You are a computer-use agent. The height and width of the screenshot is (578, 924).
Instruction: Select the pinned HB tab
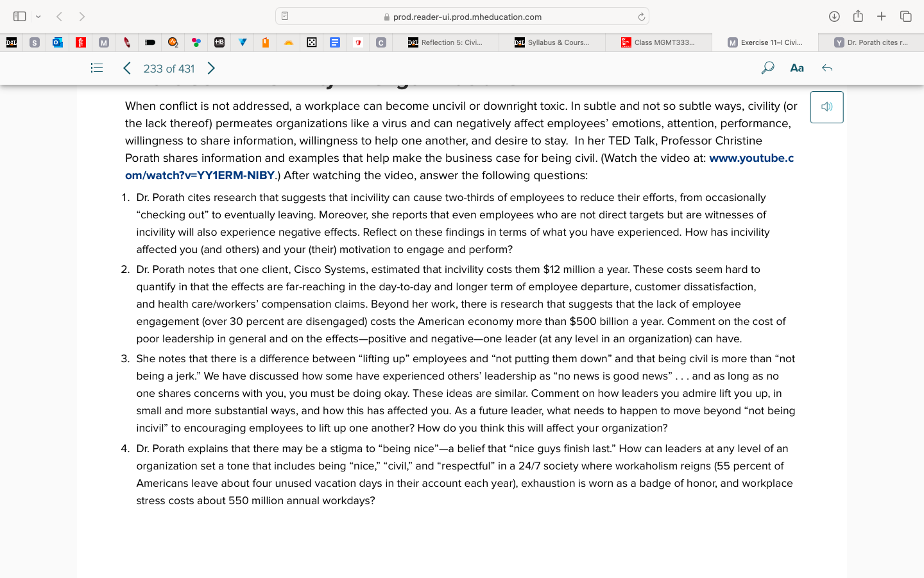point(219,42)
